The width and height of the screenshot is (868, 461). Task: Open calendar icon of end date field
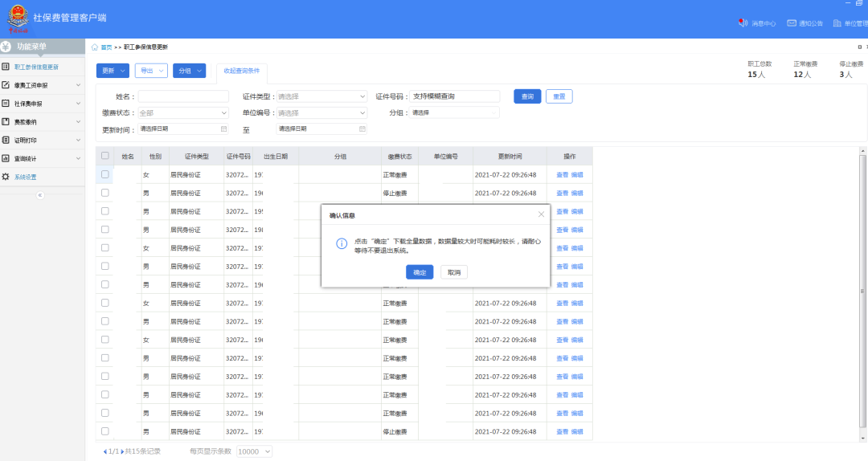pyautogui.click(x=362, y=129)
